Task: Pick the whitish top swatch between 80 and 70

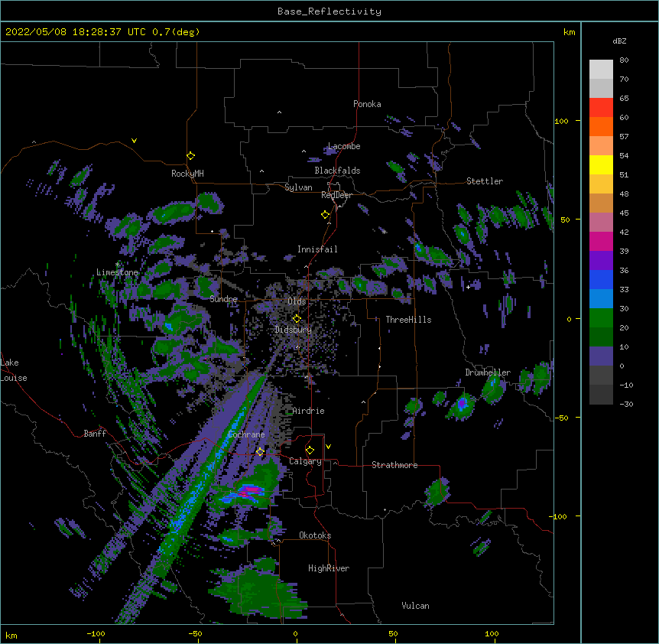Action: coord(601,70)
